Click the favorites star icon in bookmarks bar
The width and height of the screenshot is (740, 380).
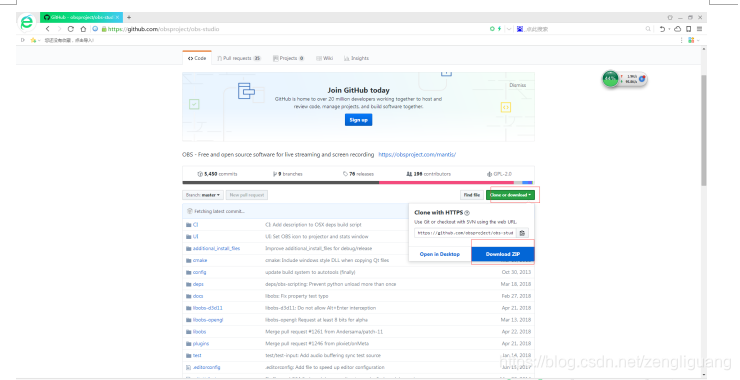[33, 40]
